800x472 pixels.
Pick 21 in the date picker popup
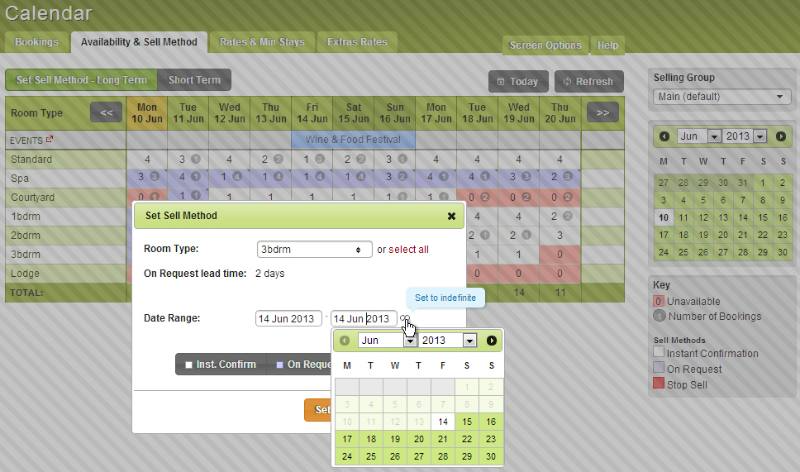[x=442, y=439]
